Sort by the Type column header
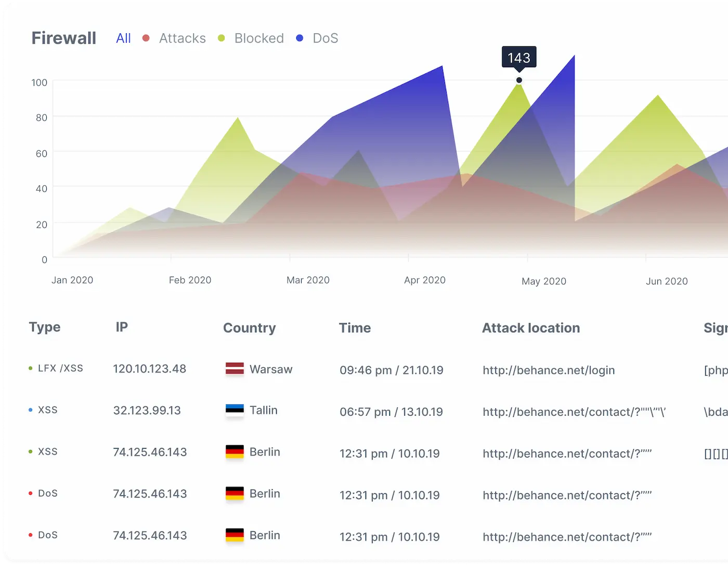 coord(45,327)
